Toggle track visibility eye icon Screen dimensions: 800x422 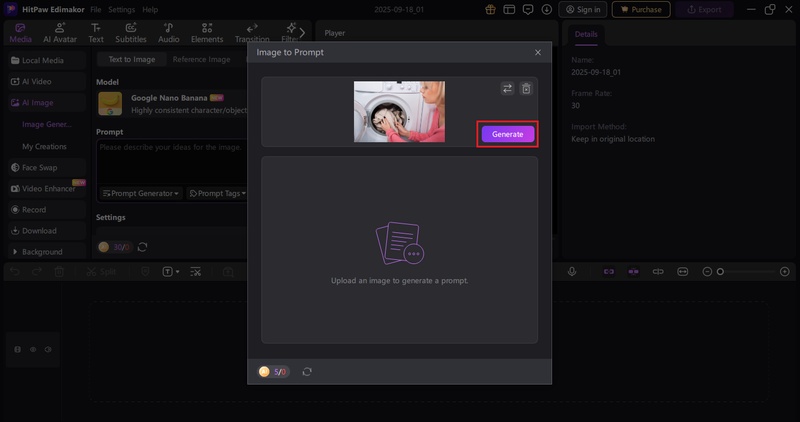pyautogui.click(x=33, y=350)
